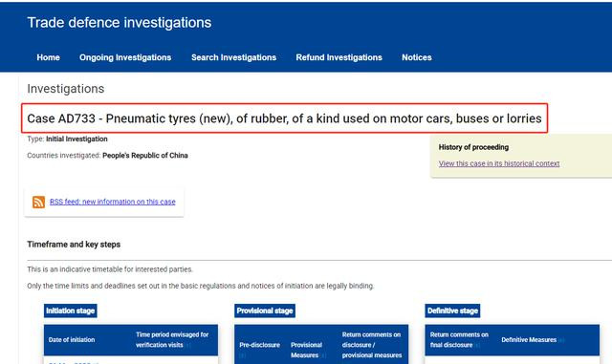Screen dimensions: 612x364
Task: Click the initiation date link in table
Action: pyautogui.click(x=70, y=362)
